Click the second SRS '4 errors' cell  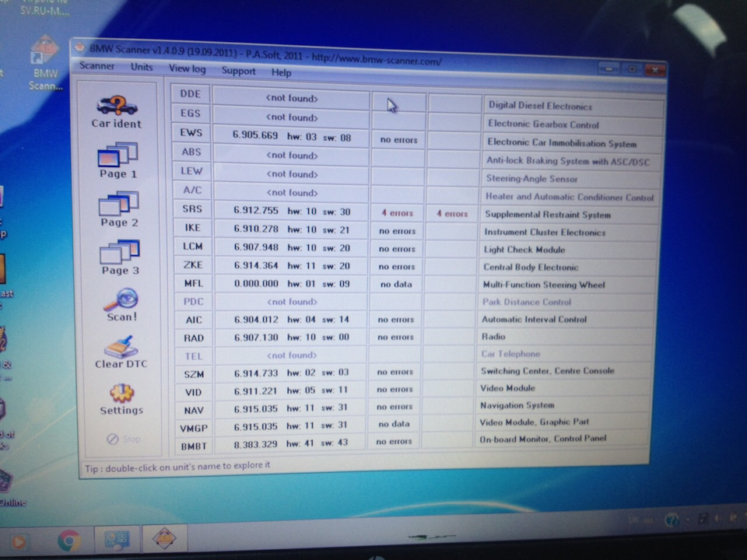pos(453,214)
